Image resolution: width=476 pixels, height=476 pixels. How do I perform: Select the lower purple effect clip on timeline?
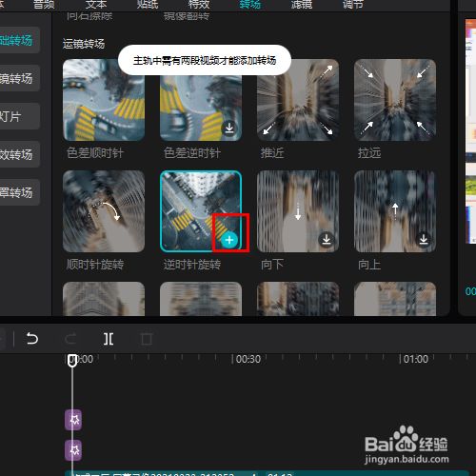(x=73, y=449)
